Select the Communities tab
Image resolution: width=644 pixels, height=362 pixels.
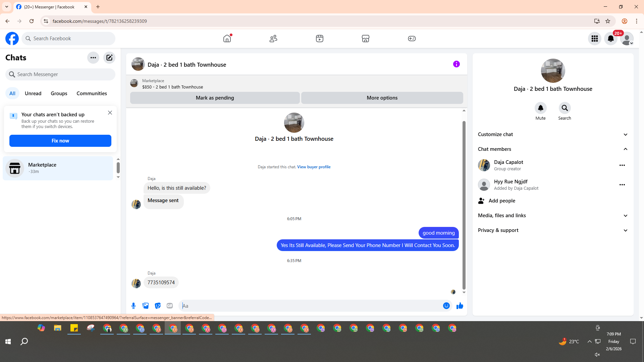coord(92,94)
